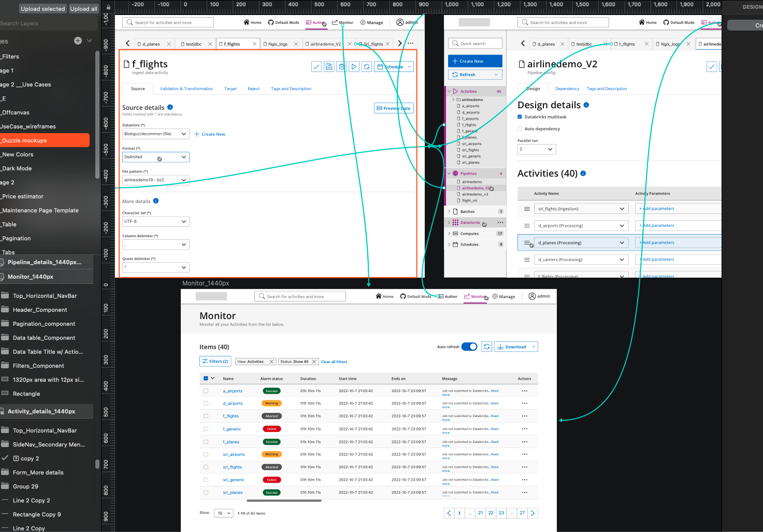Image resolution: width=763 pixels, height=532 pixels.
Task: Click the run play icon for f_flights
Action: pos(354,66)
